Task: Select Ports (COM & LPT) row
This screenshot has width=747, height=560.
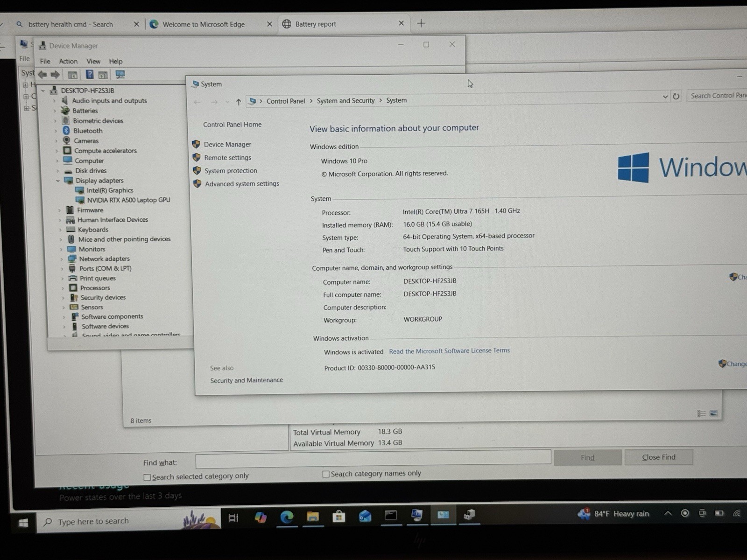Action: click(106, 268)
